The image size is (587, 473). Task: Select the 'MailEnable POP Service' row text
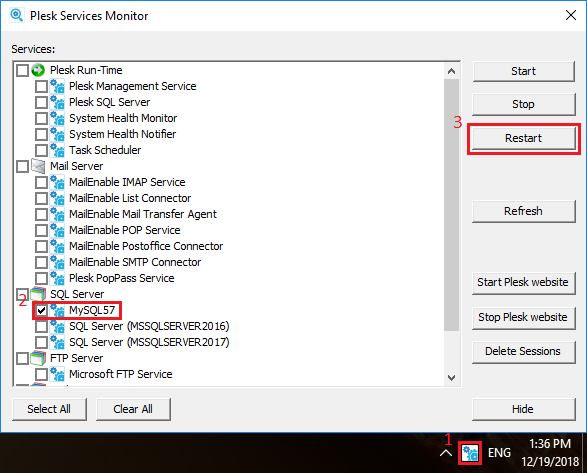[x=125, y=230]
